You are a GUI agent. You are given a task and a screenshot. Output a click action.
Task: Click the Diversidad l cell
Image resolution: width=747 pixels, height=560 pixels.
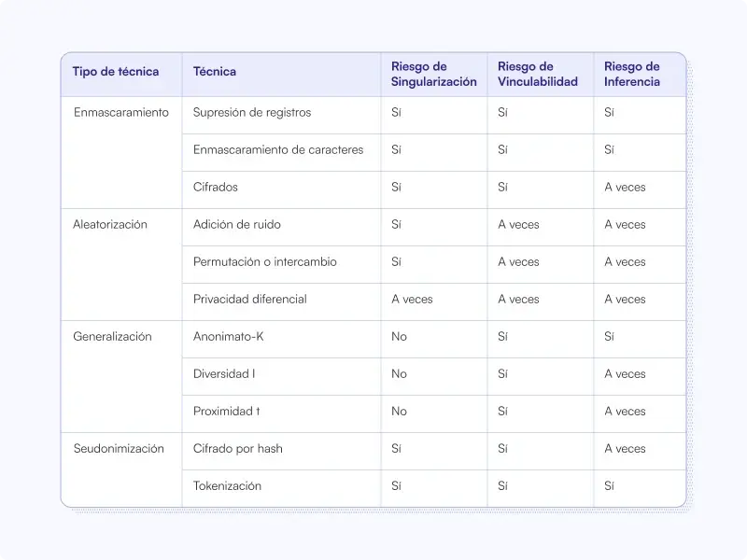point(281,376)
